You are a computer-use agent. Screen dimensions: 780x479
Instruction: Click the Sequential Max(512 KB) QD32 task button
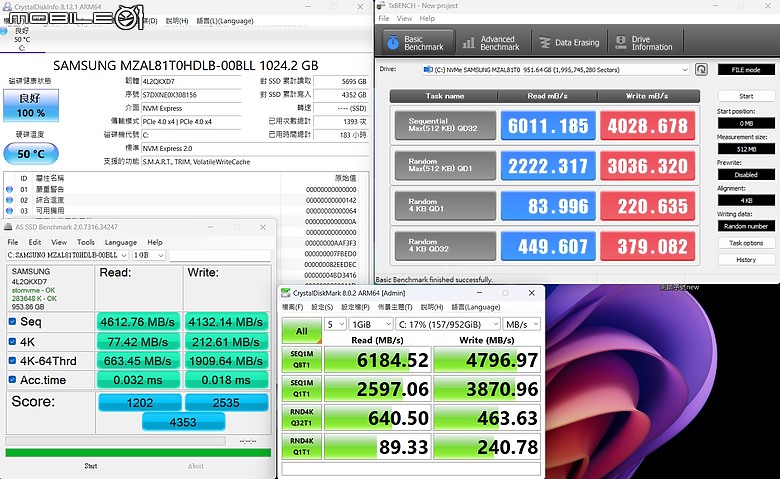[445, 125]
